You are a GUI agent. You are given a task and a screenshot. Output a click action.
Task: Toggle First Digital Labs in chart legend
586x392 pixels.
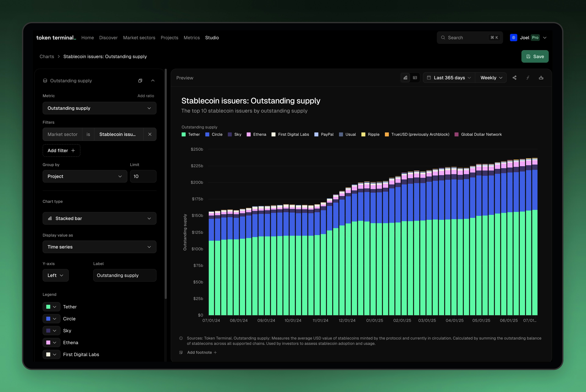pos(290,134)
